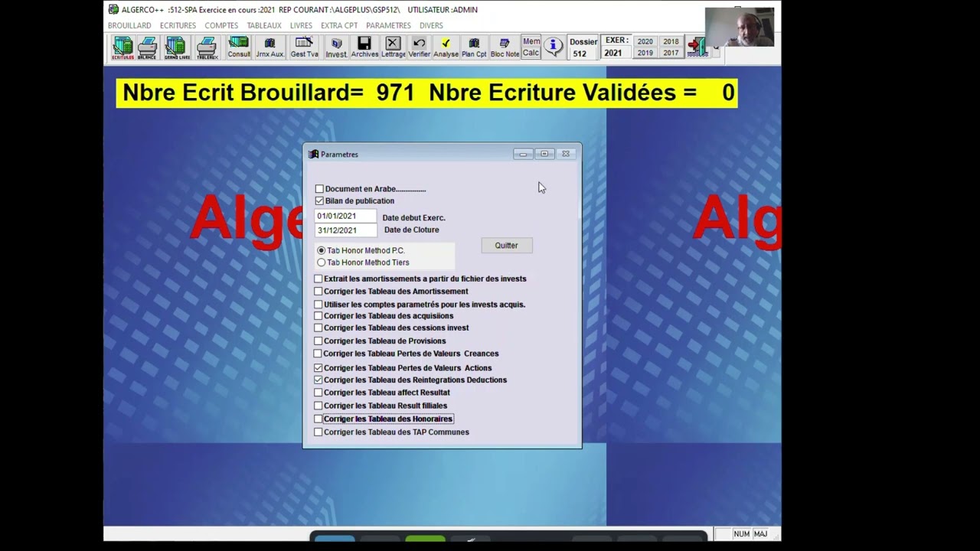
Task: Click the Parametres window title icon
Action: tap(313, 154)
